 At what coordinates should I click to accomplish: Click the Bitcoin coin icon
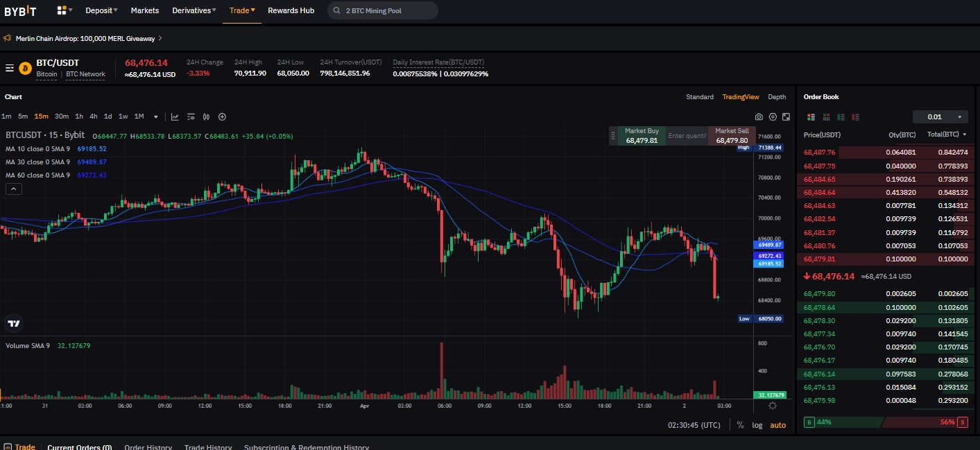(x=26, y=68)
